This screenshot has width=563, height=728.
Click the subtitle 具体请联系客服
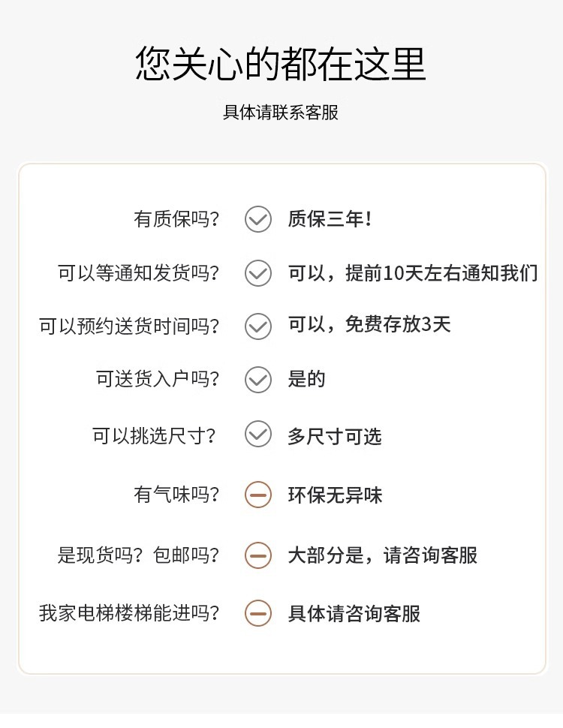tap(281, 113)
